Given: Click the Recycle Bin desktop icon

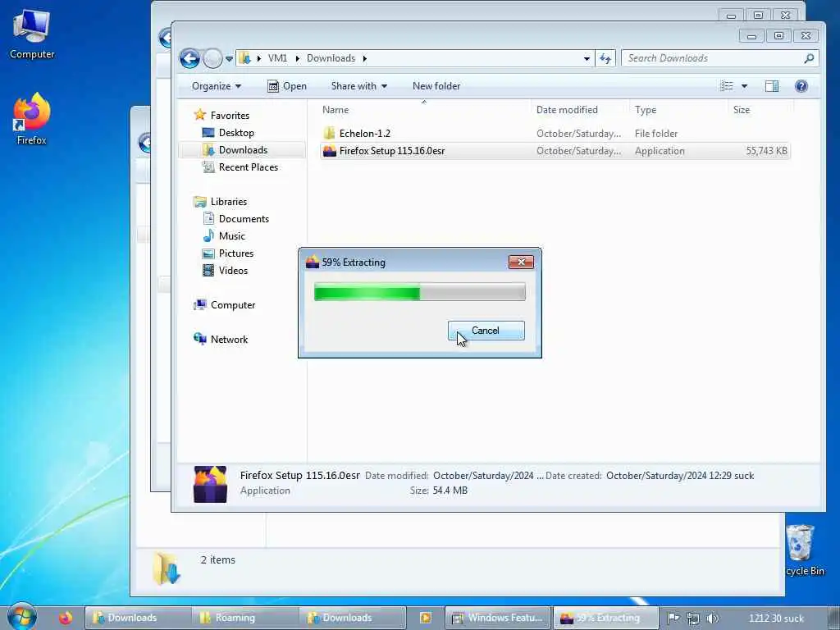Looking at the screenshot, I should point(802,550).
